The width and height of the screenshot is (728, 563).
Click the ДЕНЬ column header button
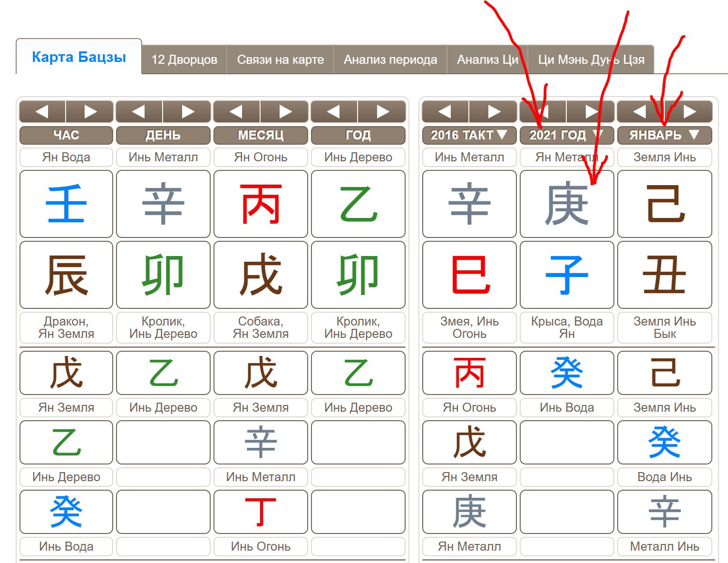(163, 135)
